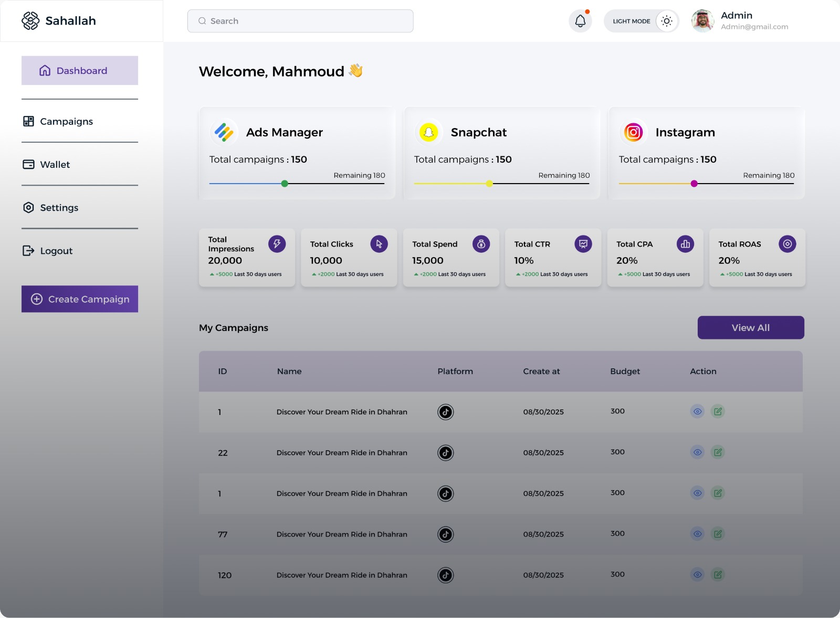
Task: Click the Total Impressions lightning icon
Action: coord(277,244)
